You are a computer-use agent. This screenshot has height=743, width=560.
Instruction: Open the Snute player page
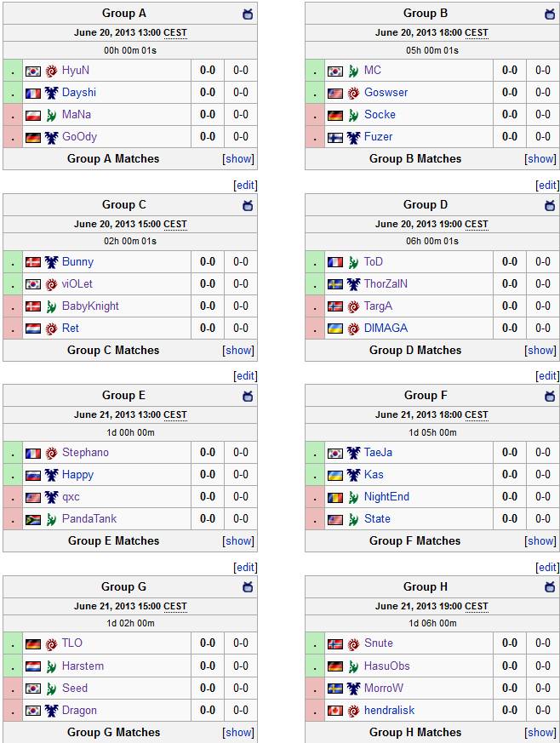coord(379,644)
